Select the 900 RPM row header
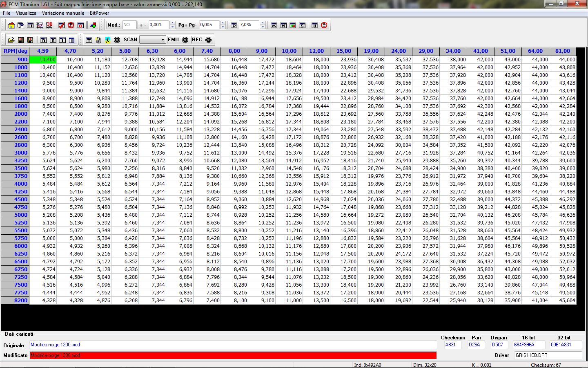 point(15,60)
